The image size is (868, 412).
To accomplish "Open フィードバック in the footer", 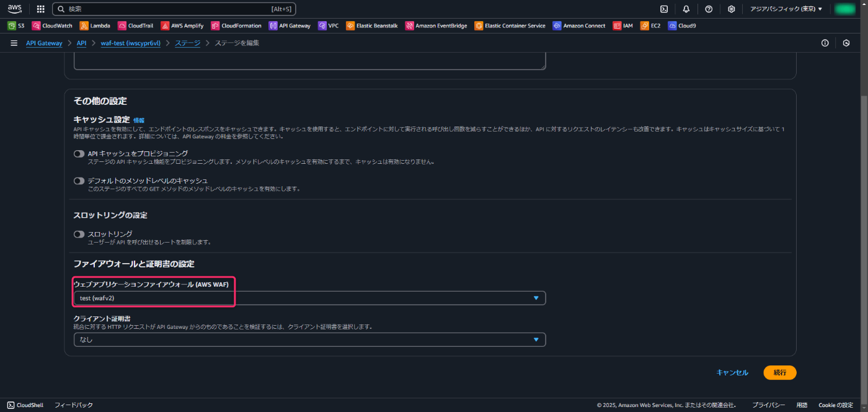I will pos(74,405).
